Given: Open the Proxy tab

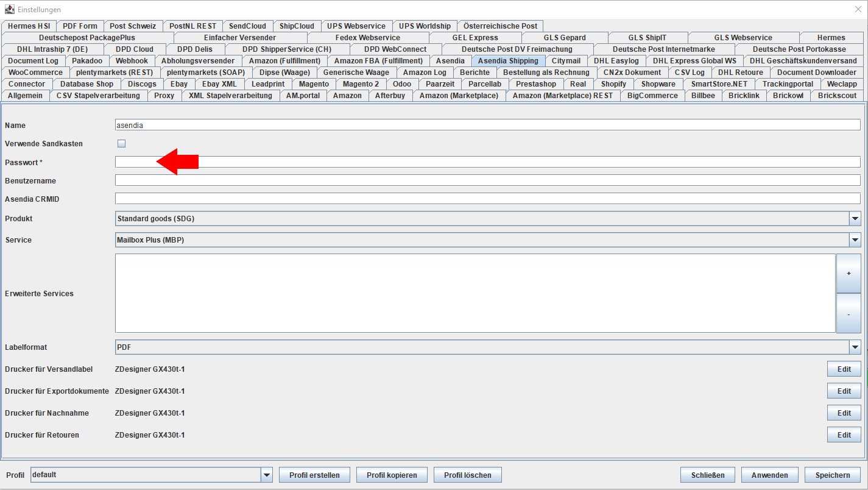Looking at the screenshot, I should click(x=164, y=96).
